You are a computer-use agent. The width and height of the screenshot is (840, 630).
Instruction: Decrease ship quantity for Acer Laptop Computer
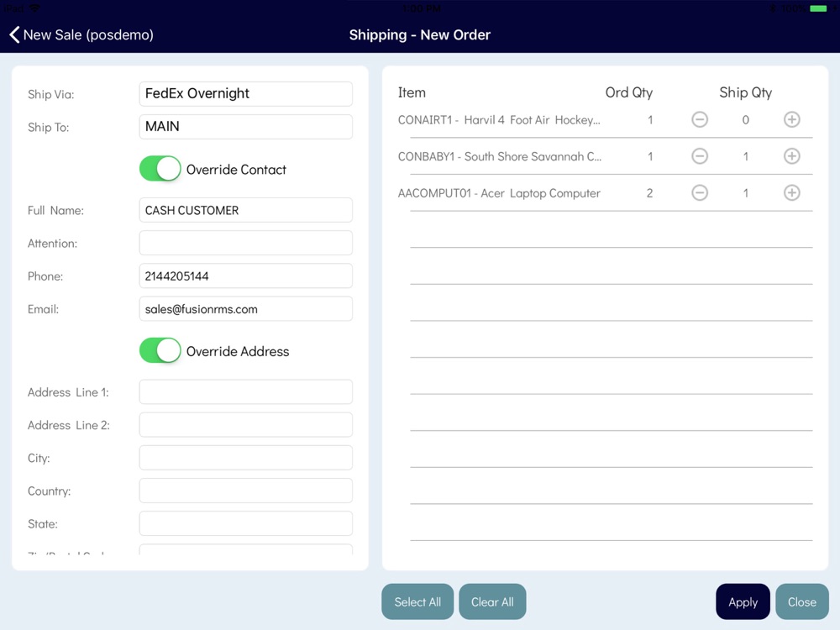pyautogui.click(x=700, y=193)
